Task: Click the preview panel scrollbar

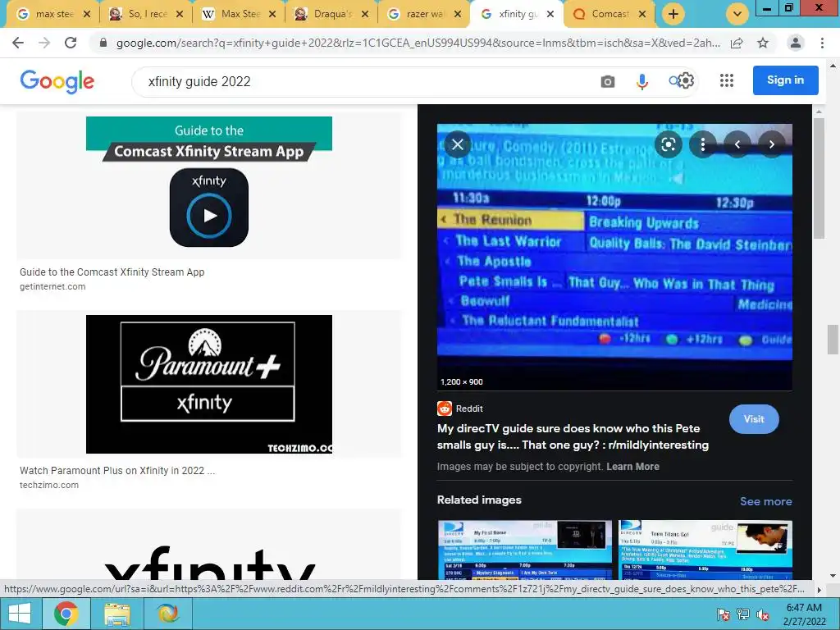Action: coord(819,177)
